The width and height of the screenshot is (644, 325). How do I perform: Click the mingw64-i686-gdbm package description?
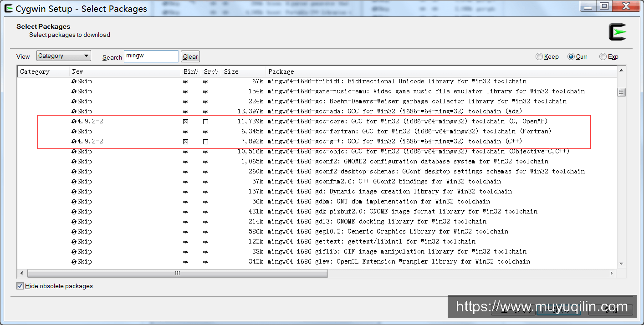pos(379,202)
